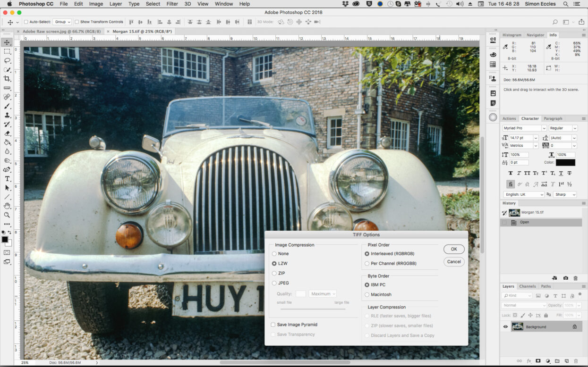Pick the Horizontal Type tool

tap(7, 179)
